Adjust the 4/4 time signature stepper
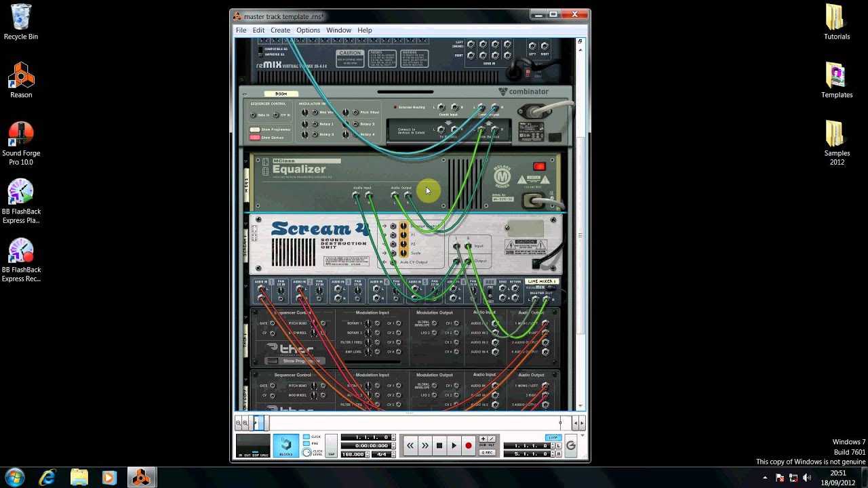 click(393, 455)
